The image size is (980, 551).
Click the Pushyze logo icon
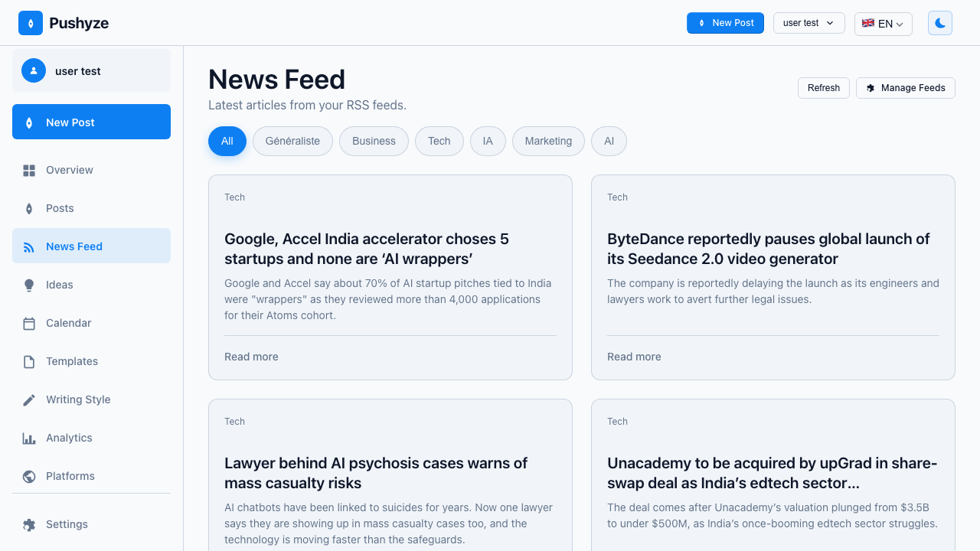click(x=31, y=23)
